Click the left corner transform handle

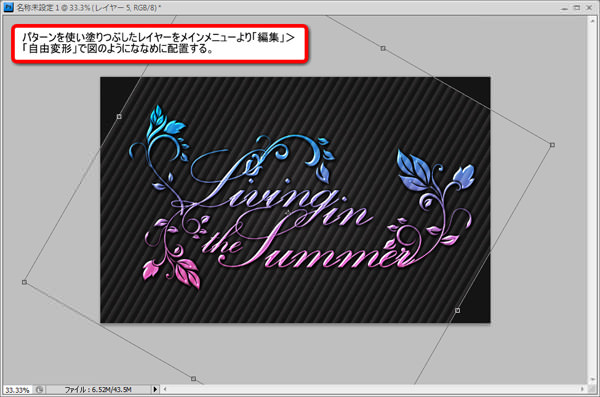(24, 282)
